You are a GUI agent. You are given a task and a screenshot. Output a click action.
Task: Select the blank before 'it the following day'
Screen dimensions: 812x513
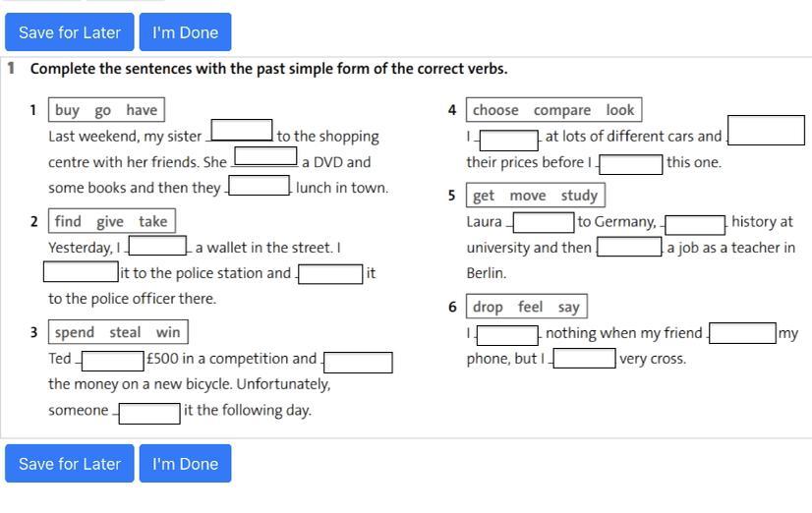click(149, 414)
